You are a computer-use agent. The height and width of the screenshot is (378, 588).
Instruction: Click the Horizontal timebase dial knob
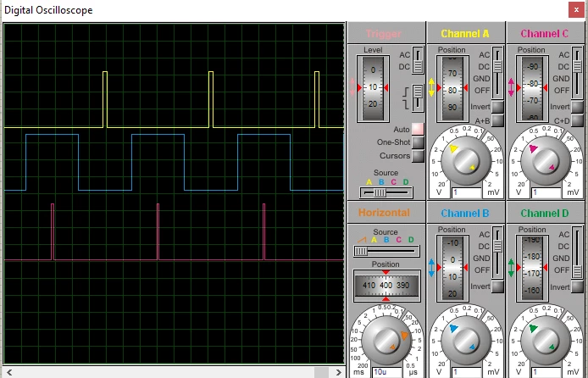386,340
